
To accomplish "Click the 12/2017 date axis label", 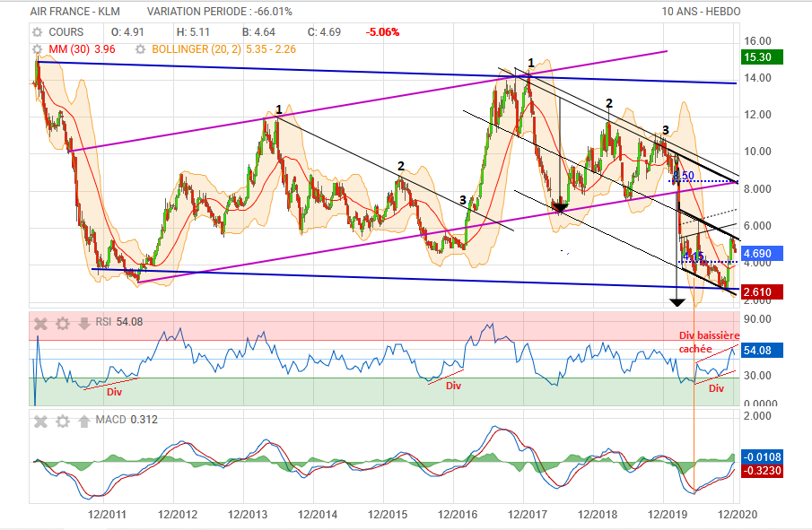I will point(528,515).
